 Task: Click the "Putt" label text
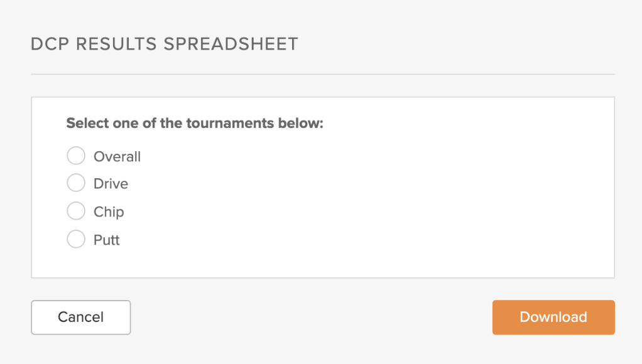tap(106, 240)
